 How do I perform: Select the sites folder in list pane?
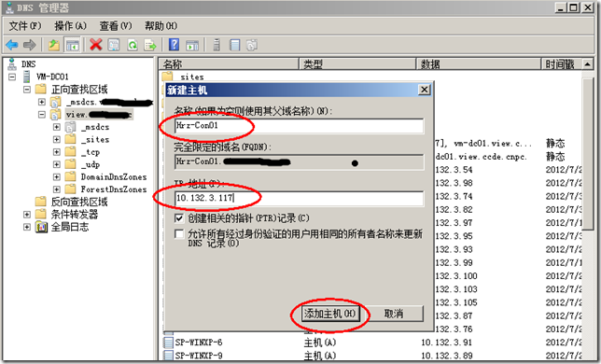pyautogui.click(x=191, y=77)
